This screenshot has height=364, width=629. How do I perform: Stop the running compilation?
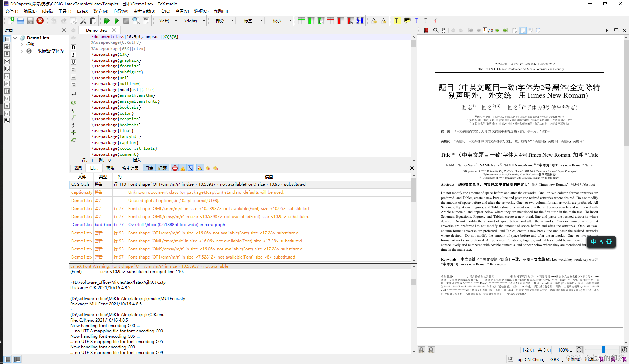pyautogui.click(x=126, y=20)
